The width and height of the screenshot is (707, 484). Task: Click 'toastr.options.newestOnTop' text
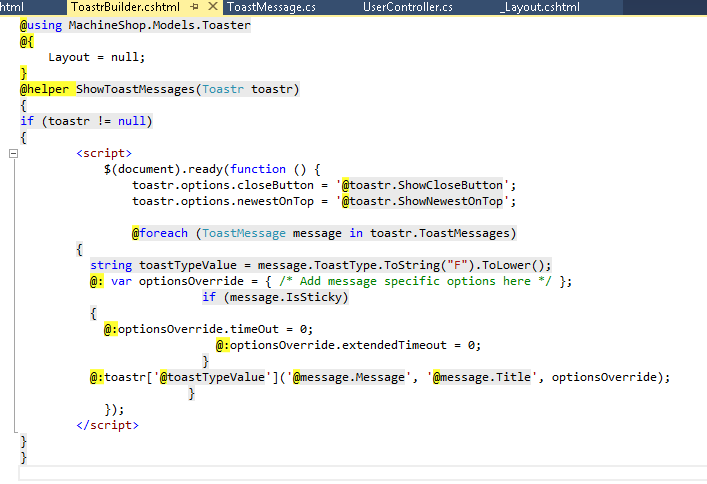coord(223,201)
